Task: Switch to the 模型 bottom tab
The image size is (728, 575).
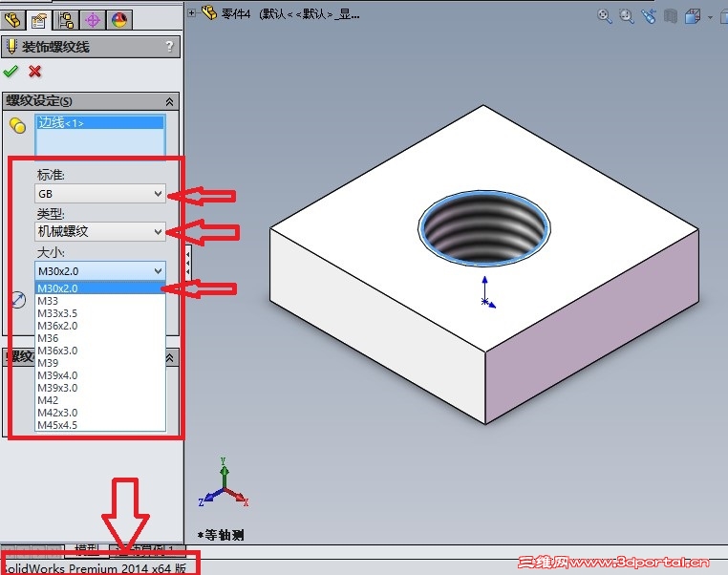Action: 87,549
